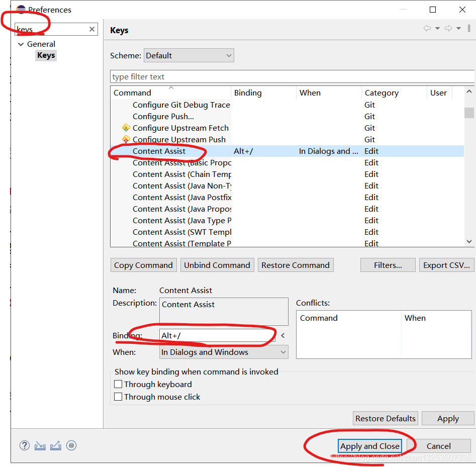Click the Configure Upstream Push icon
The width and height of the screenshot is (476, 467).
tap(126, 139)
